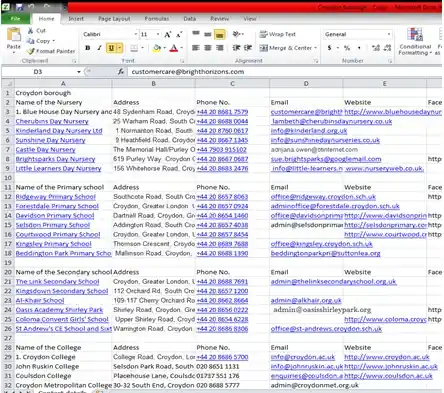Open the General number format dropdown

click(x=388, y=34)
